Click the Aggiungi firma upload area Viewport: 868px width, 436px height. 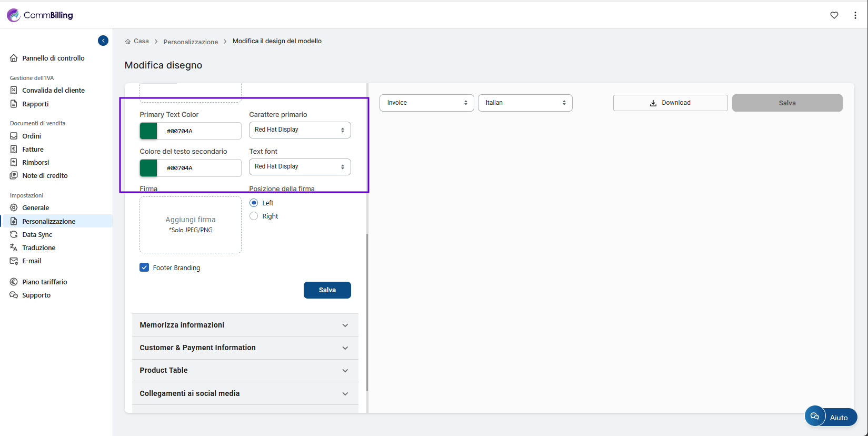pyautogui.click(x=190, y=225)
